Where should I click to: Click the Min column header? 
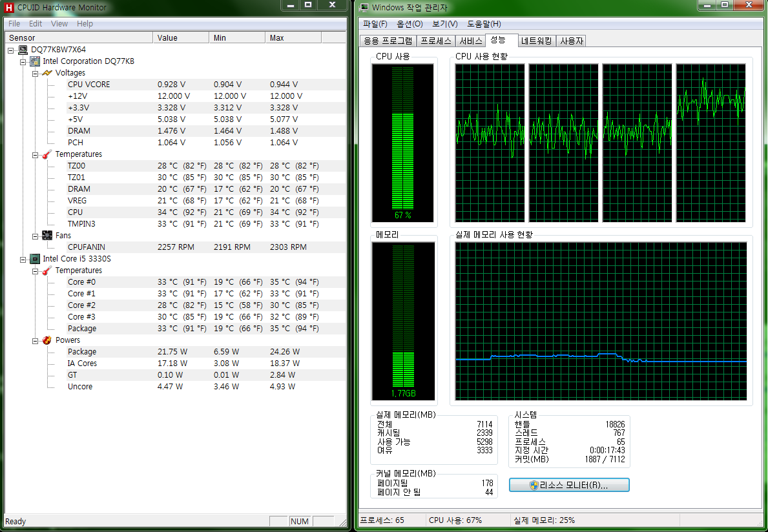237,37
